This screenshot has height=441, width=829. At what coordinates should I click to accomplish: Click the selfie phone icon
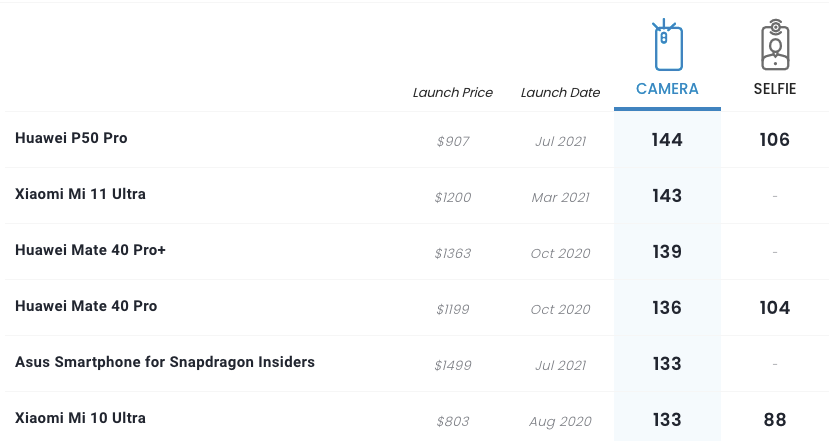click(x=775, y=46)
